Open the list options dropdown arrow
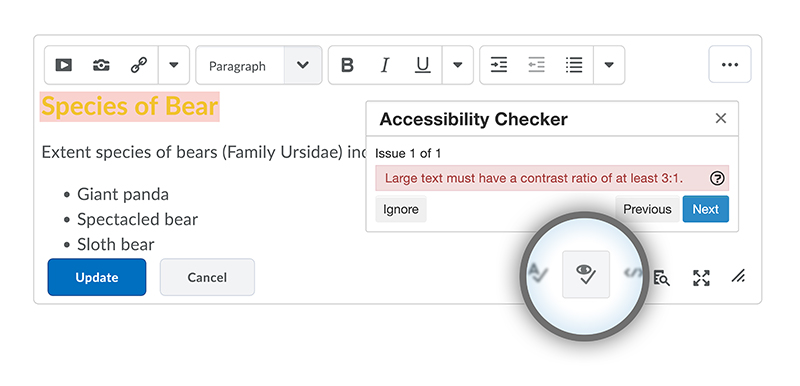800x386 pixels. pyautogui.click(x=609, y=65)
